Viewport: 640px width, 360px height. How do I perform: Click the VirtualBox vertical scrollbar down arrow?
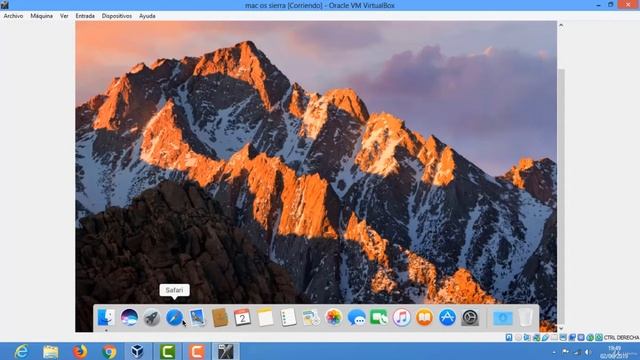561,328
